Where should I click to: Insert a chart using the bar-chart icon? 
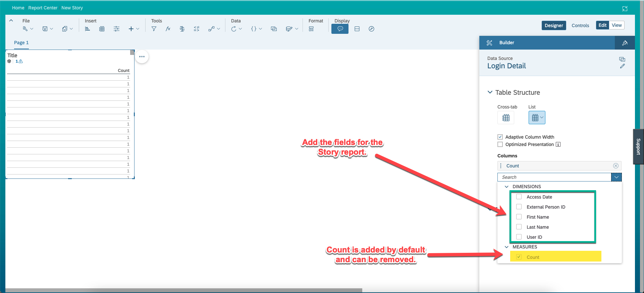click(88, 29)
